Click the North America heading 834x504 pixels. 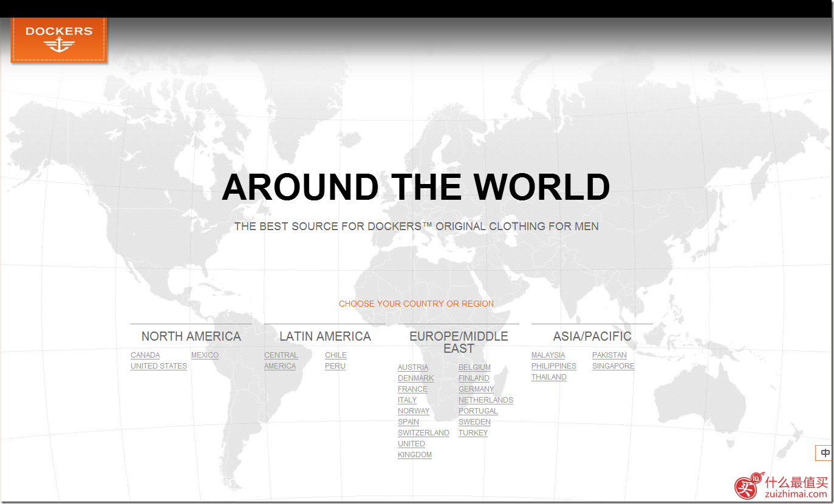click(x=191, y=336)
